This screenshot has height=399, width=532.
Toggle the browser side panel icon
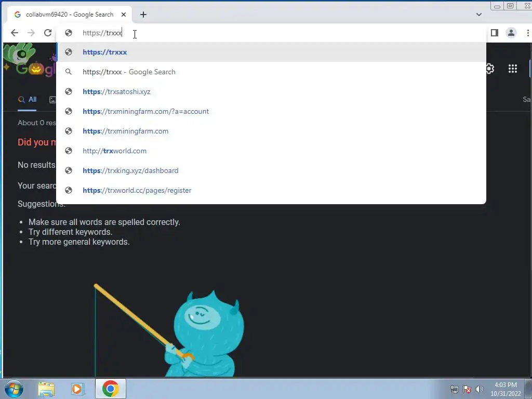[x=495, y=33]
